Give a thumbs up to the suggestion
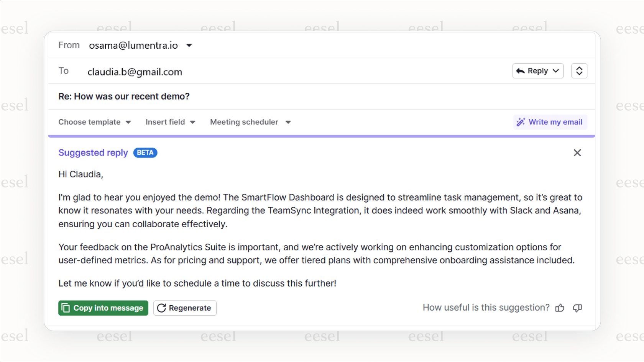Viewport: 644px width, 362px height. pyautogui.click(x=560, y=308)
